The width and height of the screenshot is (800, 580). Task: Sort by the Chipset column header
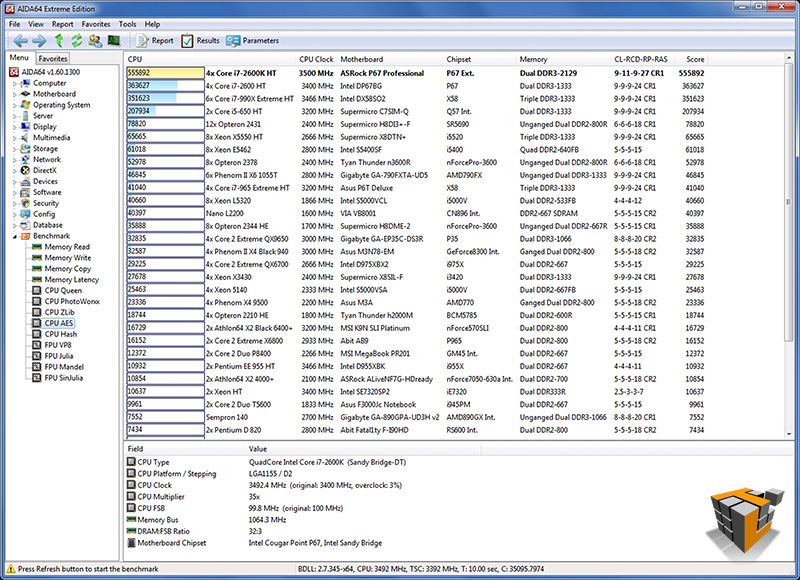(479, 59)
